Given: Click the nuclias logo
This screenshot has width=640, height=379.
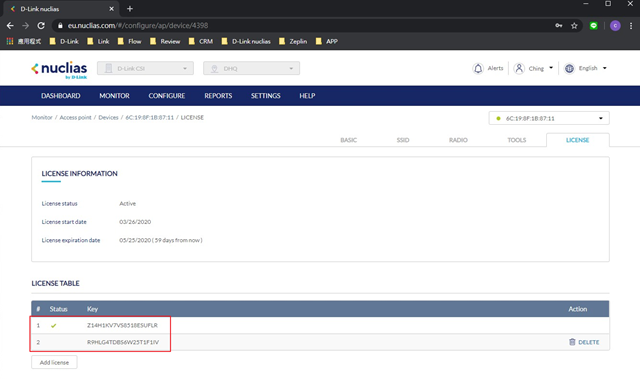Looking at the screenshot, I should point(59,69).
